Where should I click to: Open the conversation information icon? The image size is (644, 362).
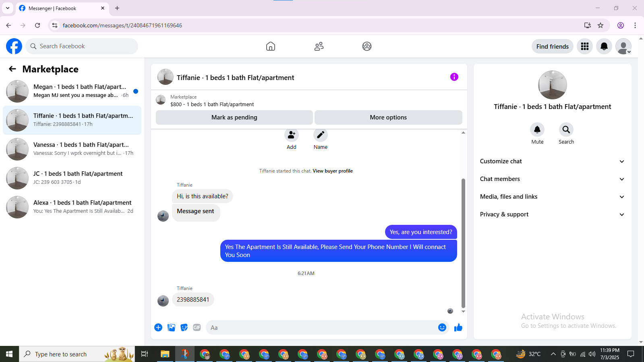pyautogui.click(x=454, y=77)
